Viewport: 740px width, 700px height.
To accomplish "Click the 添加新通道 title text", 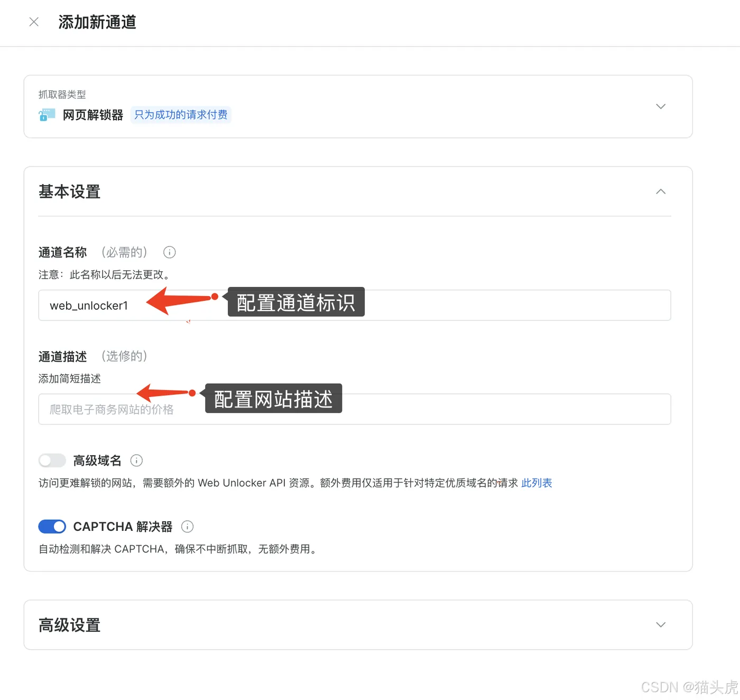I will (x=97, y=22).
